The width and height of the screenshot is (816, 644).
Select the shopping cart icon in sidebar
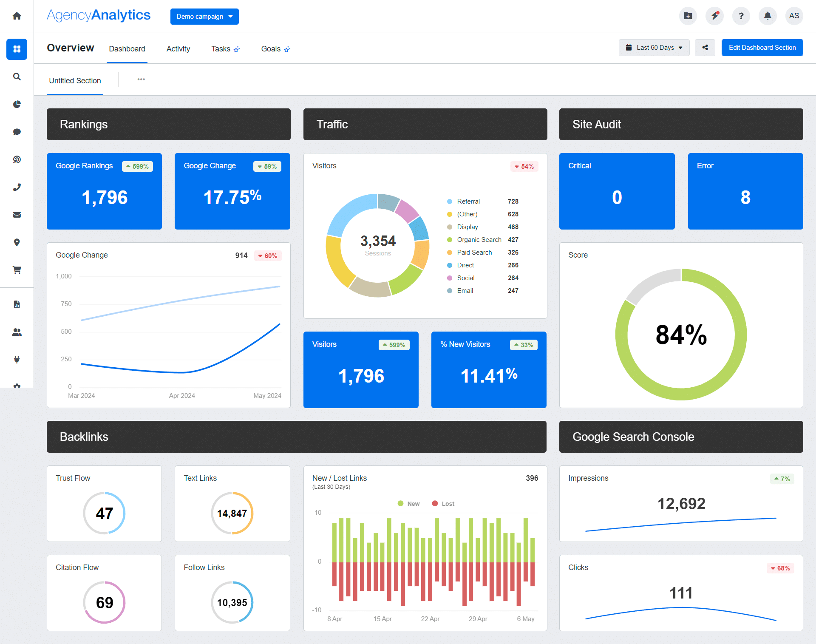(17, 270)
